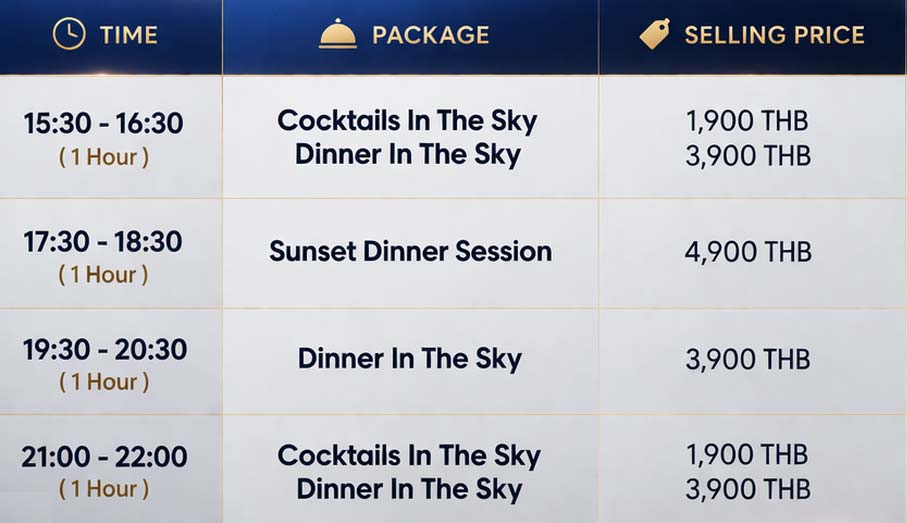Click the (1 Hour) label under 17:30 - 18:30
Image resolution: width=907 pixels, height=523 pixels.
[103, 274]
